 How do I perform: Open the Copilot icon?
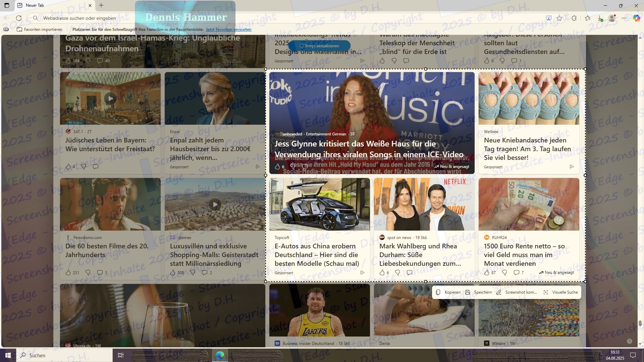coord(636,18)
